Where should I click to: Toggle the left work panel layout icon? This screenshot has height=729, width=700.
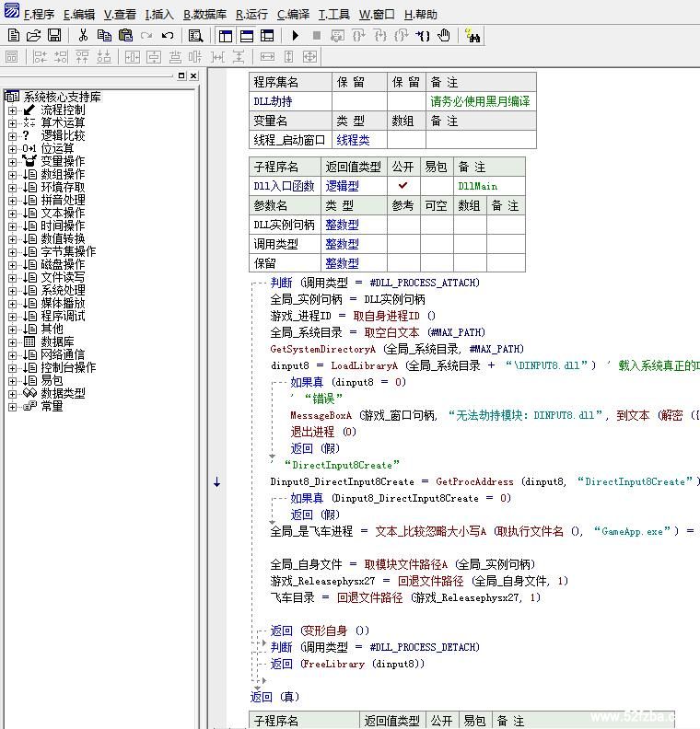(226, 36)
